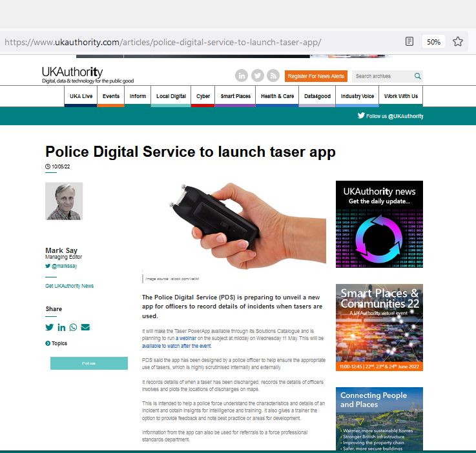This screenshot has width=476, height=453.
Task: Click the Police topic tag button
Action: (89, 363)
